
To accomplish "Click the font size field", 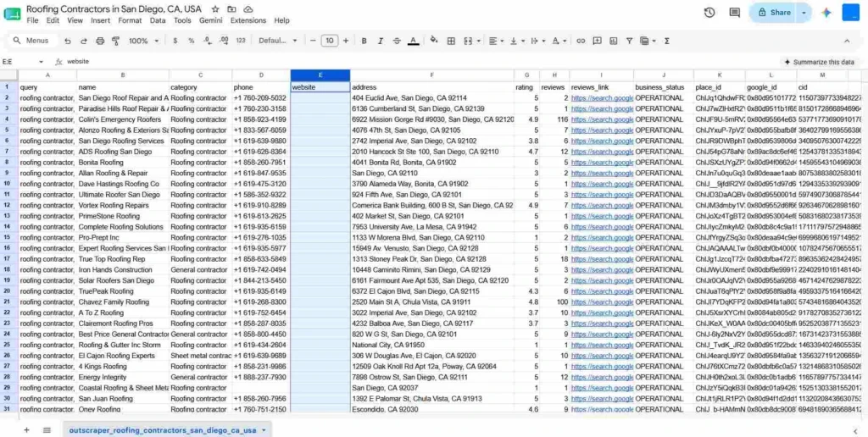I will [330, 41].
